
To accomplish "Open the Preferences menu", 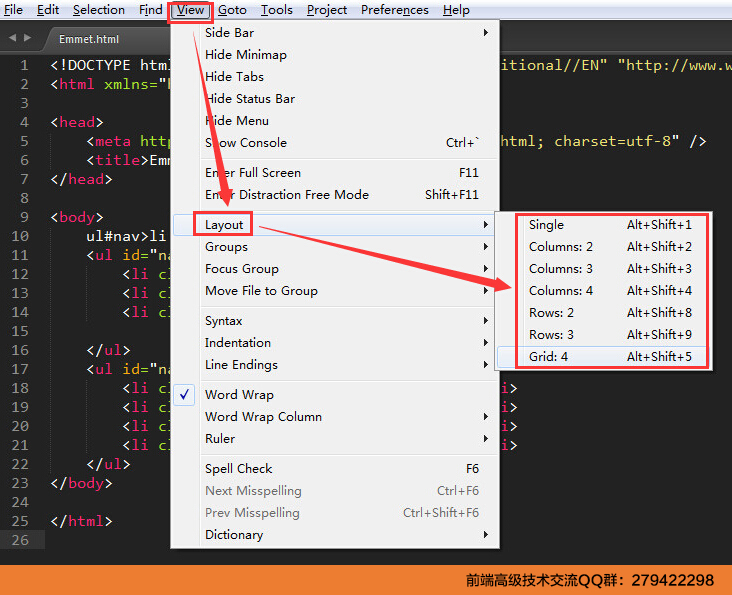I will (x=394, y=10).
